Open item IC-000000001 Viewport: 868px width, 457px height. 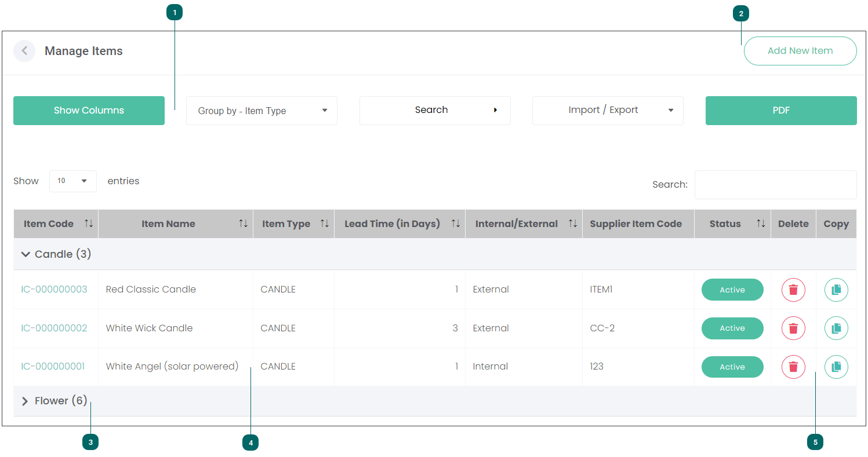53,367
